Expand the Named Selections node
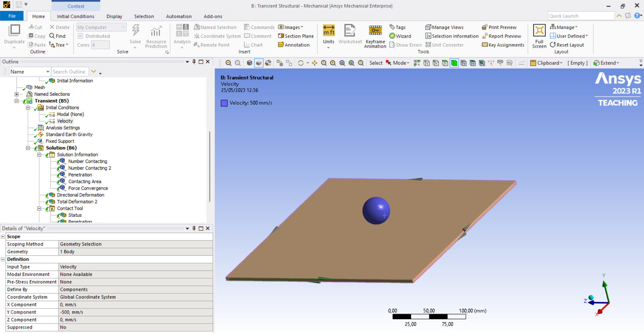 (x=16, y=94)
